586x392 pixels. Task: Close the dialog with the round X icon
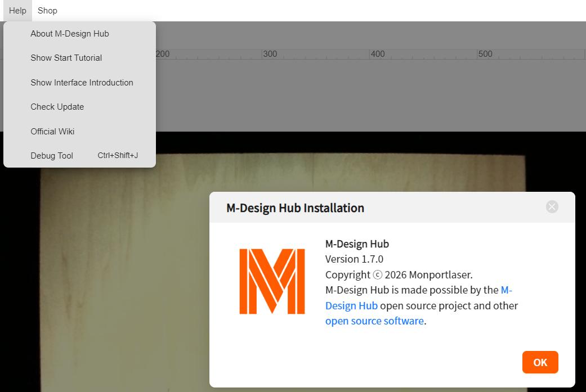coord(552,207)
